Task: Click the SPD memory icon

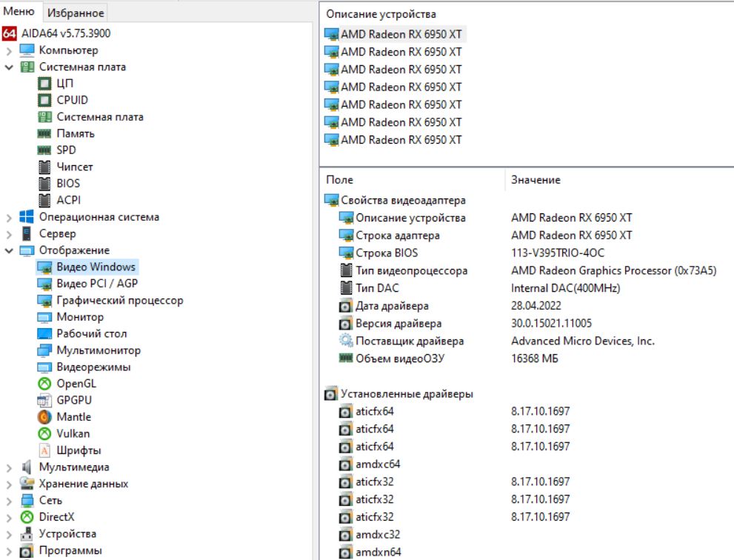Action: point(44,150)
